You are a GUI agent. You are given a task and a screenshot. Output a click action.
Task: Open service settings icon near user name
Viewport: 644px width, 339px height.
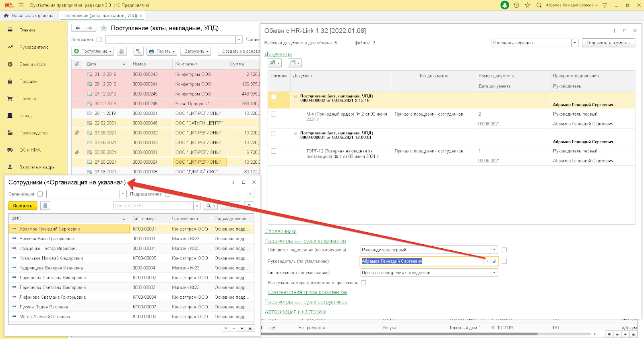click(x=605, y=5)
